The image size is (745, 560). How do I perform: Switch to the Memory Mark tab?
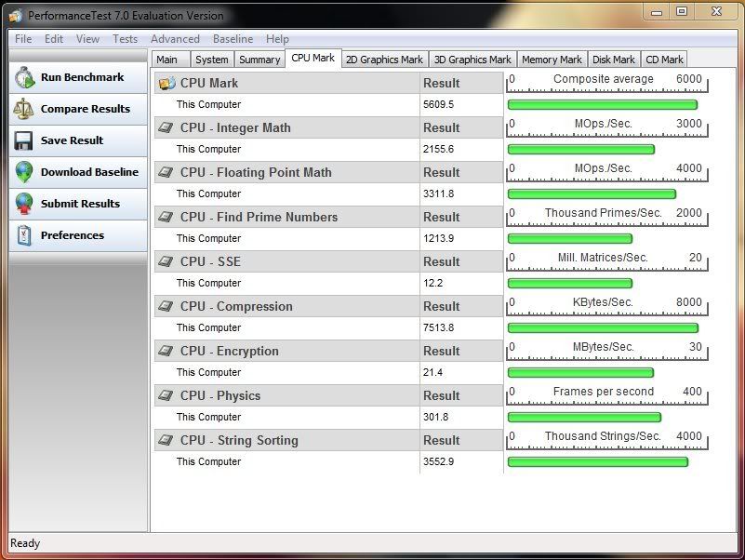(x=552, y=60)
